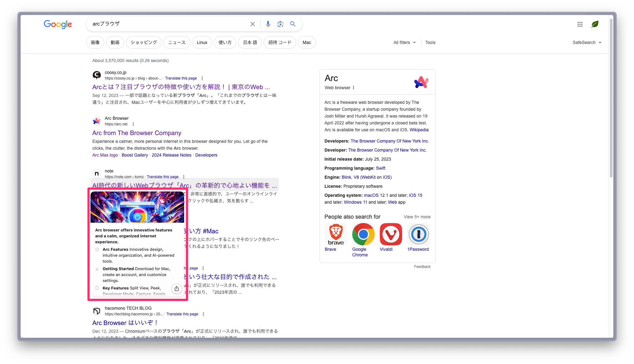This screenshot has width=634, height=364.
Task: Open the preview card hero image
Action: click(x=137, y=207)
